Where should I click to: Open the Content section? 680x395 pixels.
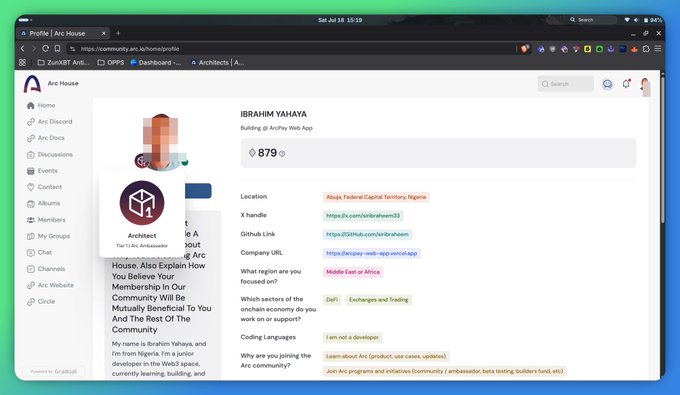[x=44, y=187]
